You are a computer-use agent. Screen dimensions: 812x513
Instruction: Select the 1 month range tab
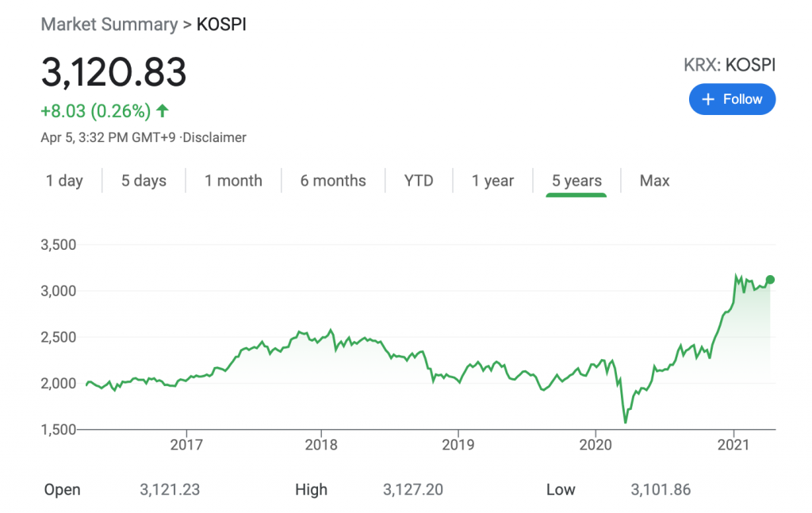pos(233,181)
